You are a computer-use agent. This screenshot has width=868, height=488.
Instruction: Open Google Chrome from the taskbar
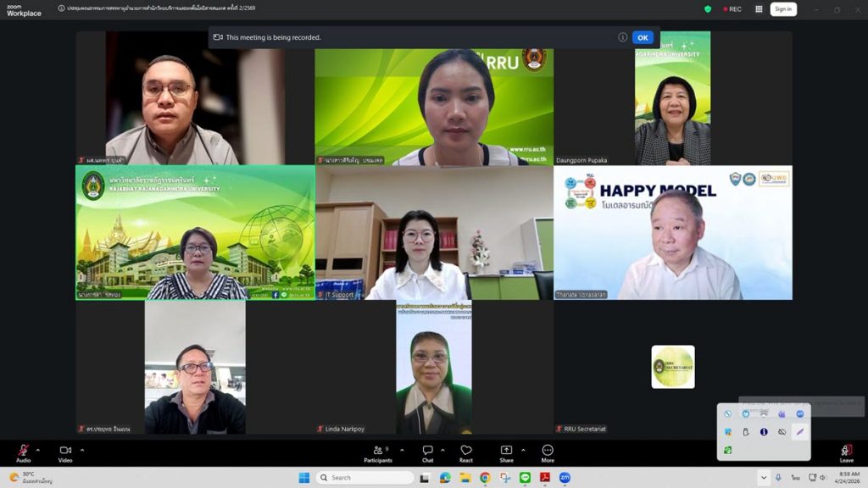(485, 478)
